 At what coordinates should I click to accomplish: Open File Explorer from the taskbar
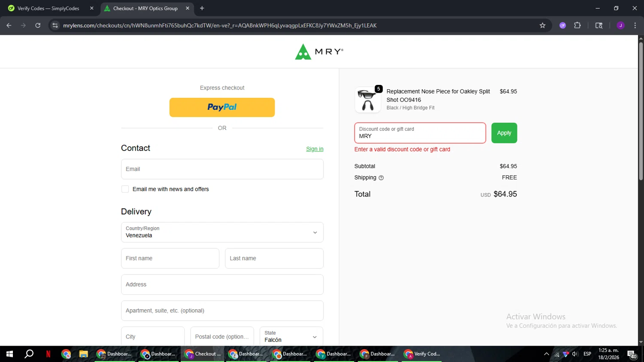coord(83,354)
